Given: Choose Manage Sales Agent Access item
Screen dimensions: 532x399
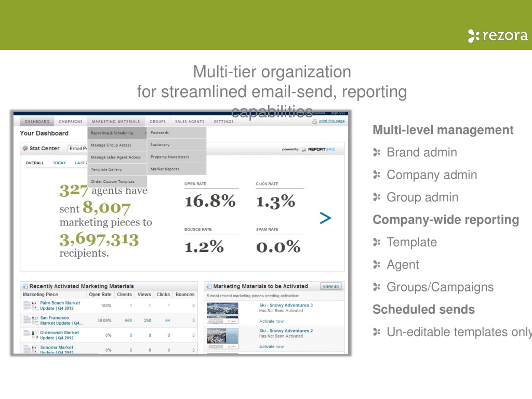Looking at the screenshot, I should coord(117,157).
